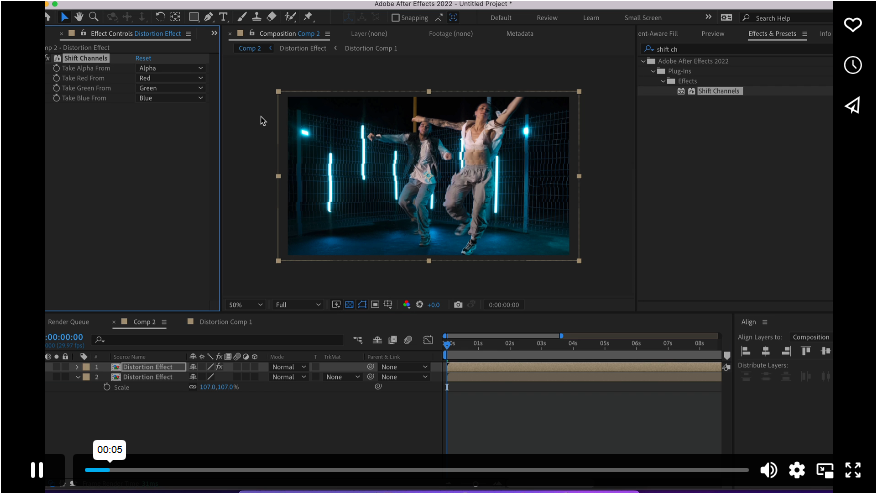
Task: Pause the video playback
Action: tap(37, 470)
